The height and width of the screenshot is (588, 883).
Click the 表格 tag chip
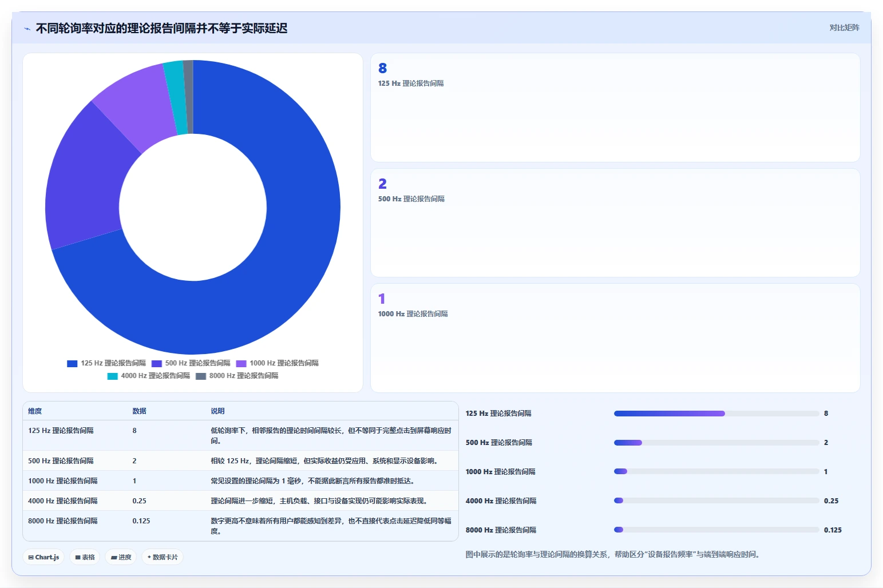[x=85, y=557]
